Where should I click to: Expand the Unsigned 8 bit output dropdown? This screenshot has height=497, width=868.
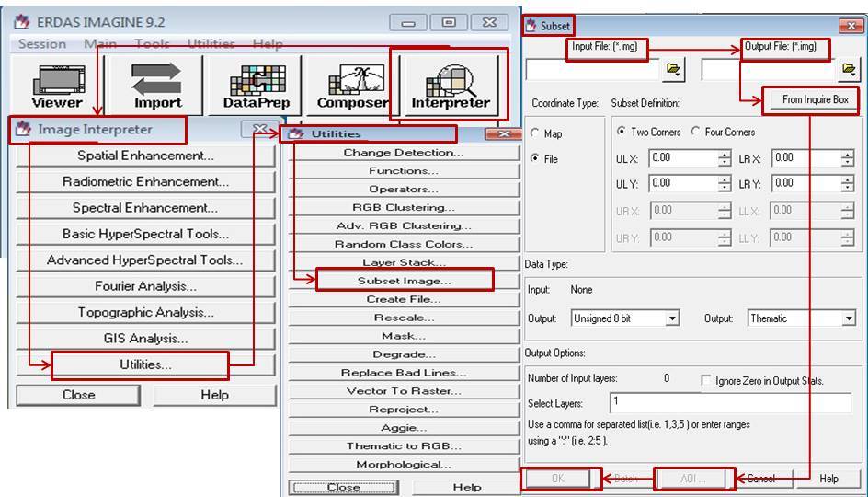(x=672, y=318)
